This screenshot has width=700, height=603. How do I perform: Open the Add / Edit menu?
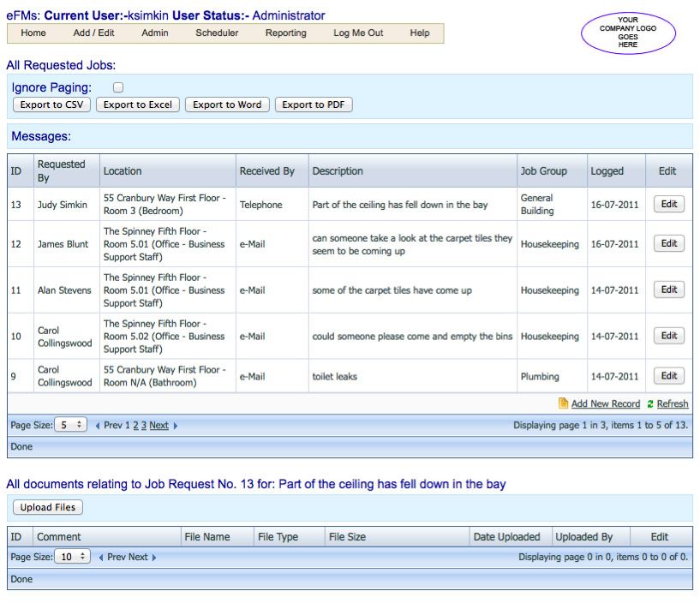93,33
